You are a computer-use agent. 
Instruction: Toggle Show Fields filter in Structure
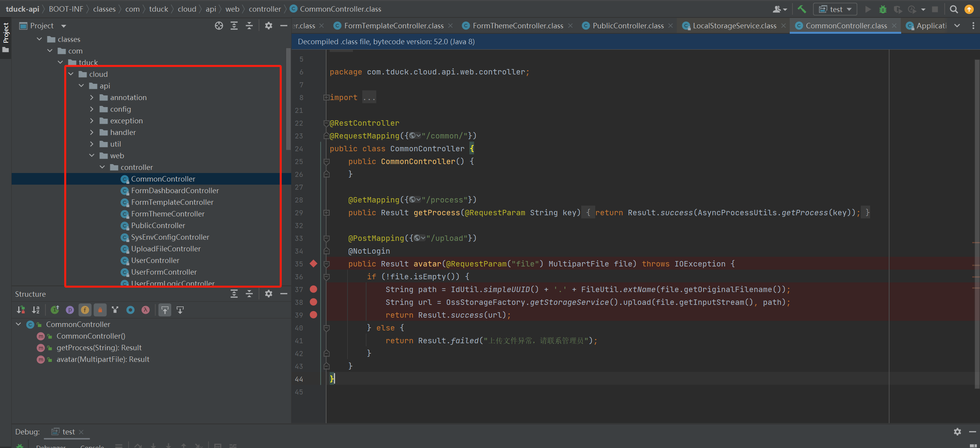pos(85,310)
